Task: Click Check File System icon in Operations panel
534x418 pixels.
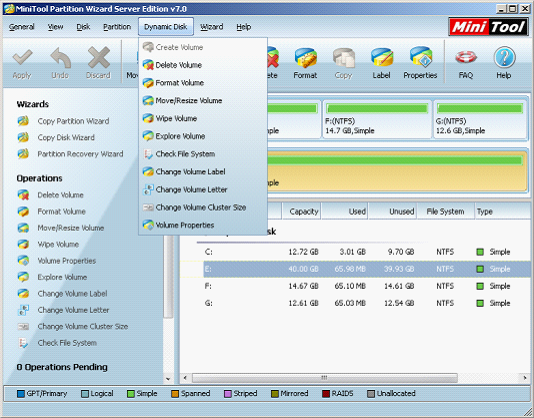Action: (x=23, y=343)
